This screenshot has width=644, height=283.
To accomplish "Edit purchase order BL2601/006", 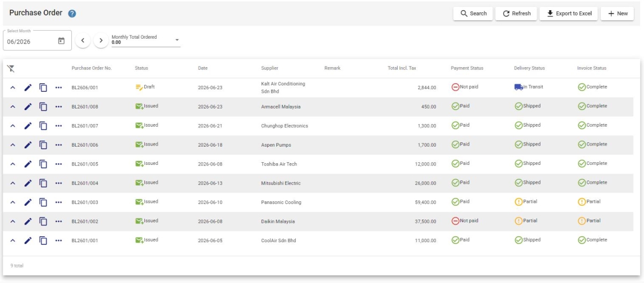I will pos(28,145).
